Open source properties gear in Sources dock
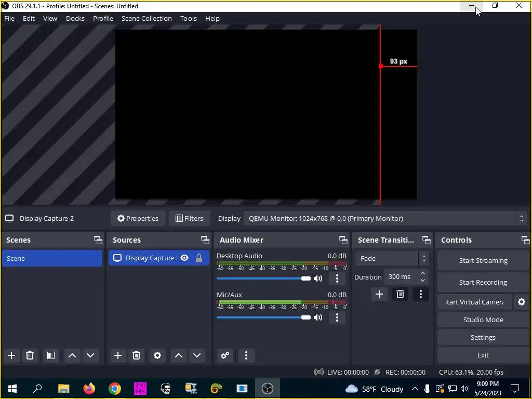Image resolution: width=532 pixels, height=399 pixels. (x=157, y=355)
